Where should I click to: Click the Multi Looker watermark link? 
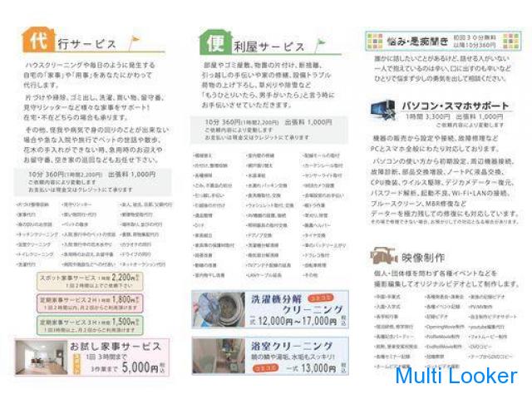pyautogui.click(x=456, y=375)
